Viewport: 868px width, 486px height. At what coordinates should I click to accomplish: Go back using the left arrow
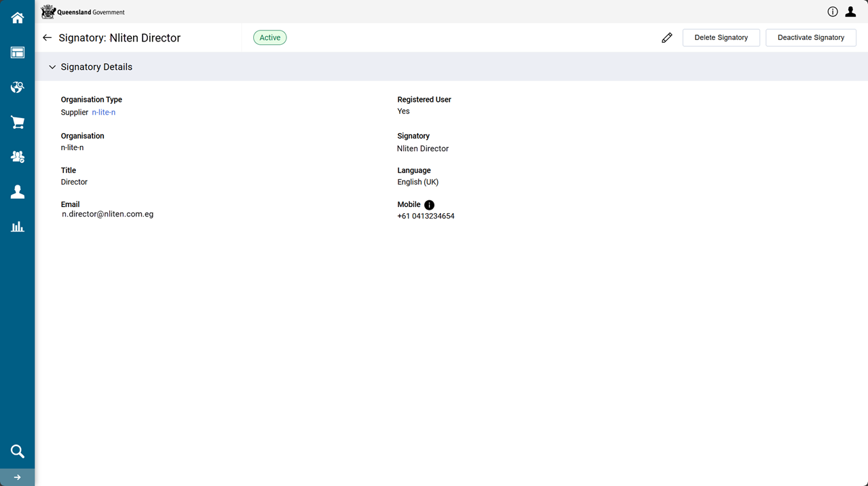coord(47,38)
